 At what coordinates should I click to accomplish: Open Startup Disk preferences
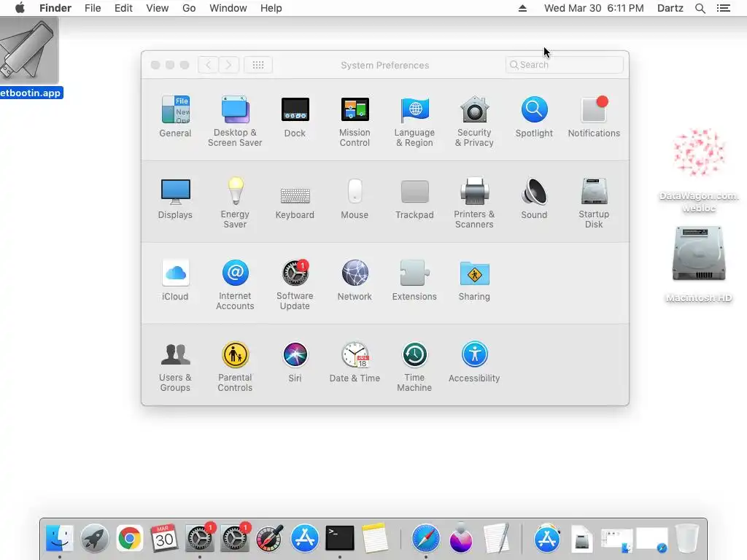[x=594, y=203]
